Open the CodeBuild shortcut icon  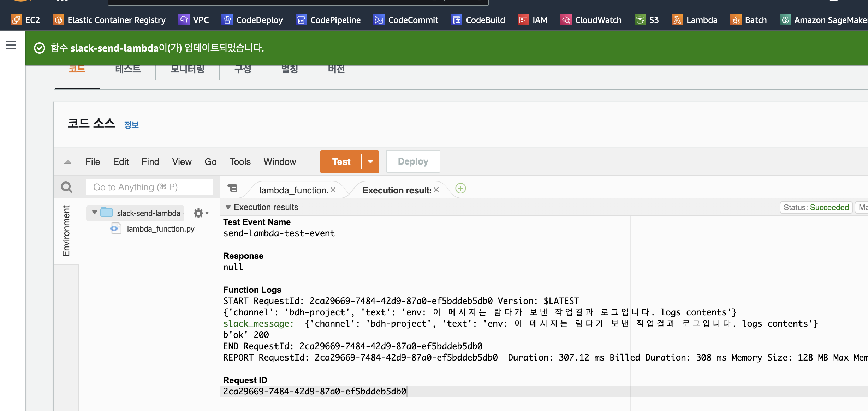click(x=457, y=20)
